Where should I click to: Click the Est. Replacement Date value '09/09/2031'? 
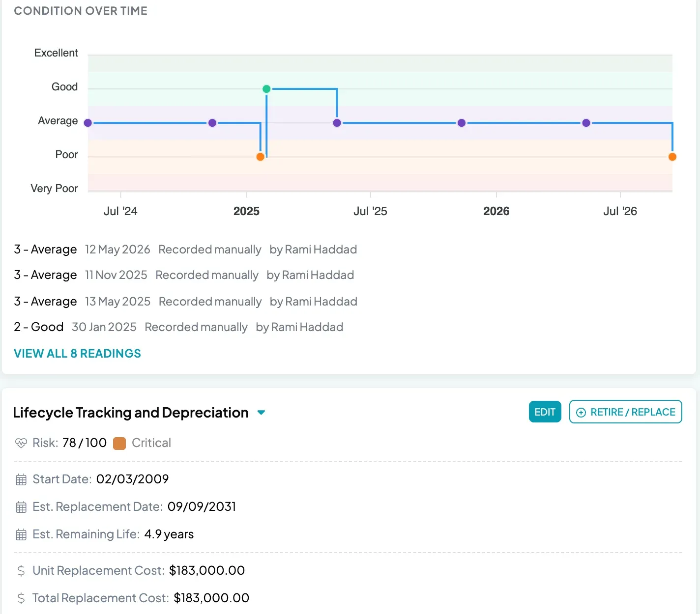(202, 507)
